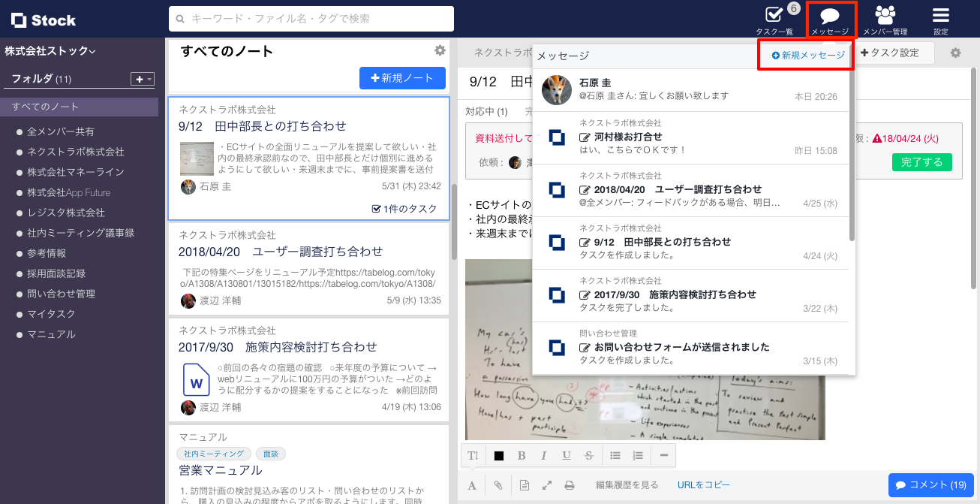Click the black text color swatch
The width and height of the screenshot is (980, 504).
(498, 454)
